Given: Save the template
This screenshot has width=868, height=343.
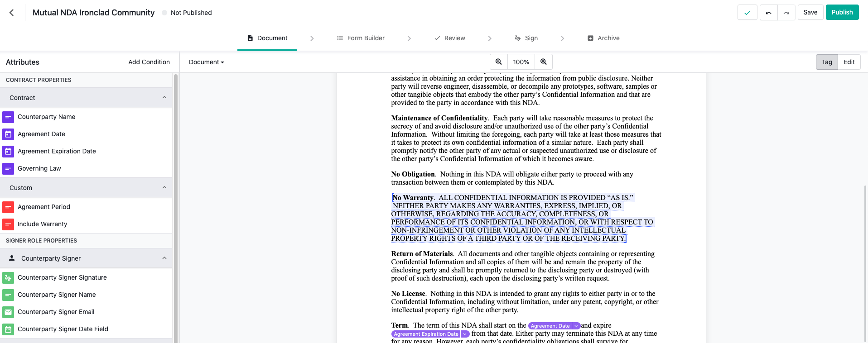Looking at the screenshot, I should click(810, 13).
